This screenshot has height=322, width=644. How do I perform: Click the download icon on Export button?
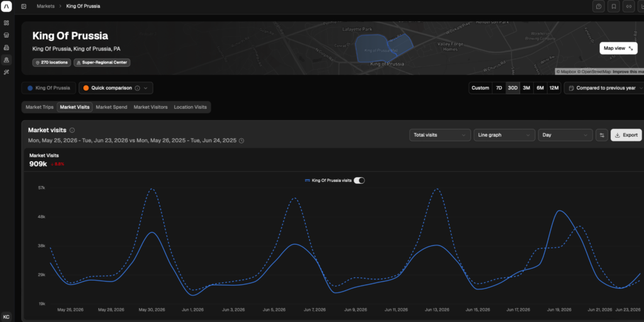click(618, 135)
